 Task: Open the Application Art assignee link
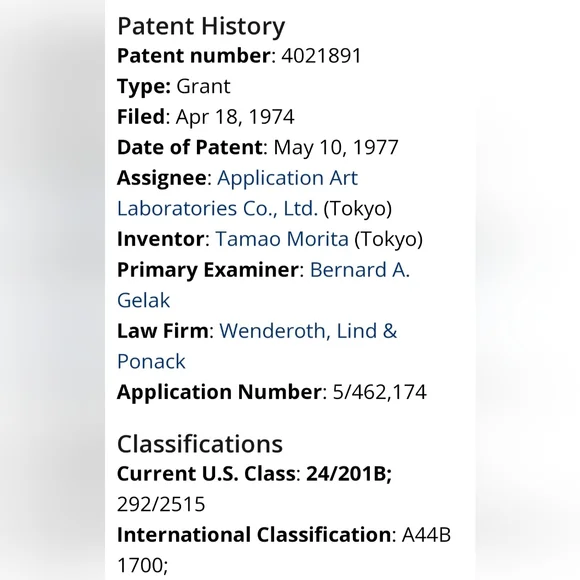[x=287, y=178]
